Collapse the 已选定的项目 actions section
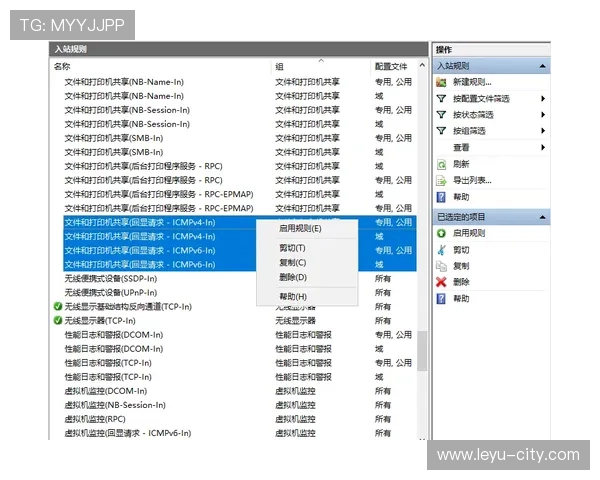The image size is (600, 480). (542, 217)
